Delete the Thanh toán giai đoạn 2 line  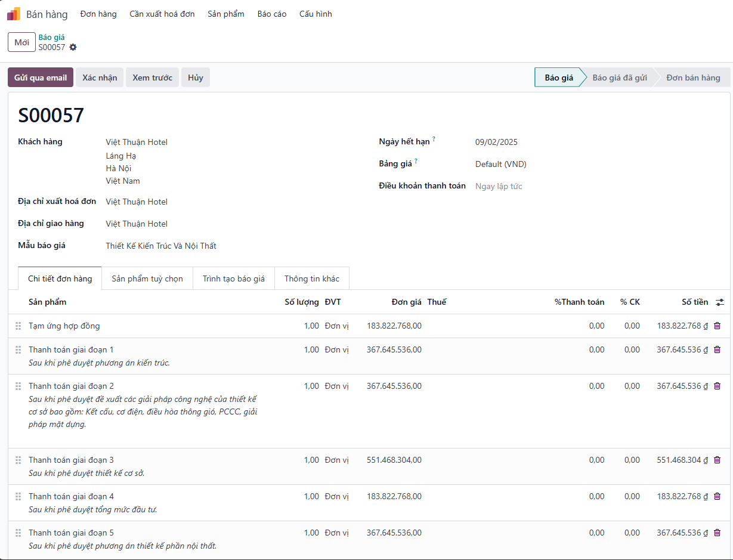tap(717, 386)
